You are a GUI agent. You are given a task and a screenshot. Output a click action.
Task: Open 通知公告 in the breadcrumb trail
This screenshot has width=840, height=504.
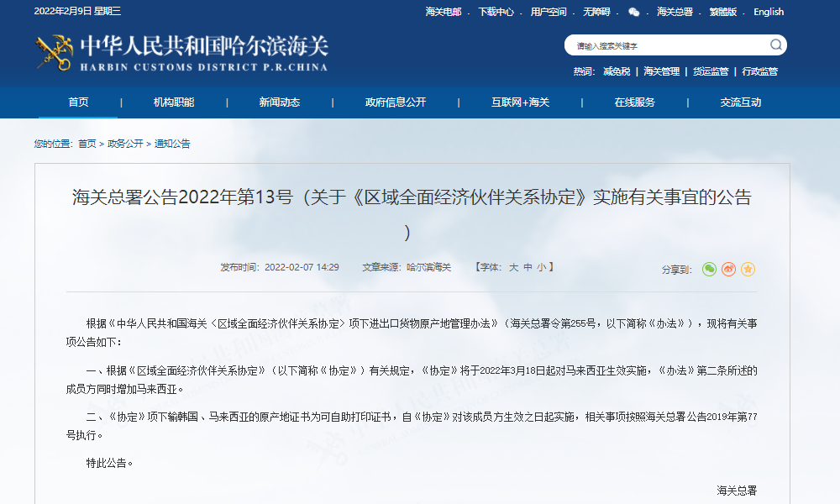click(x=171, y=144)
